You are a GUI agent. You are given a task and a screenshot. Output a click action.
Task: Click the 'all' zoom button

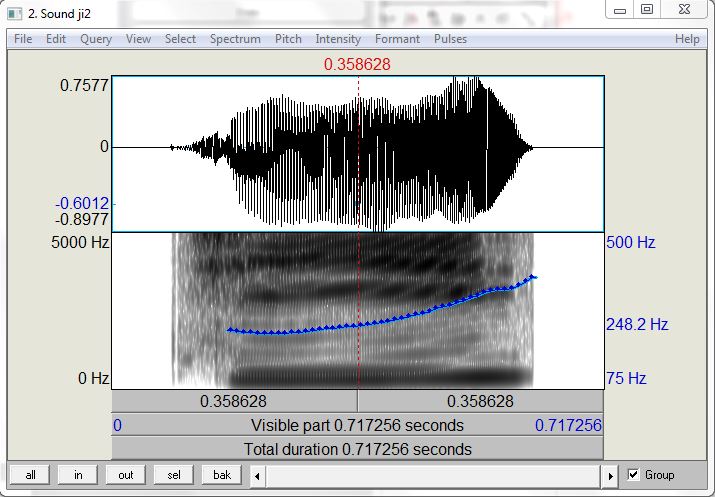click(30, 475)
